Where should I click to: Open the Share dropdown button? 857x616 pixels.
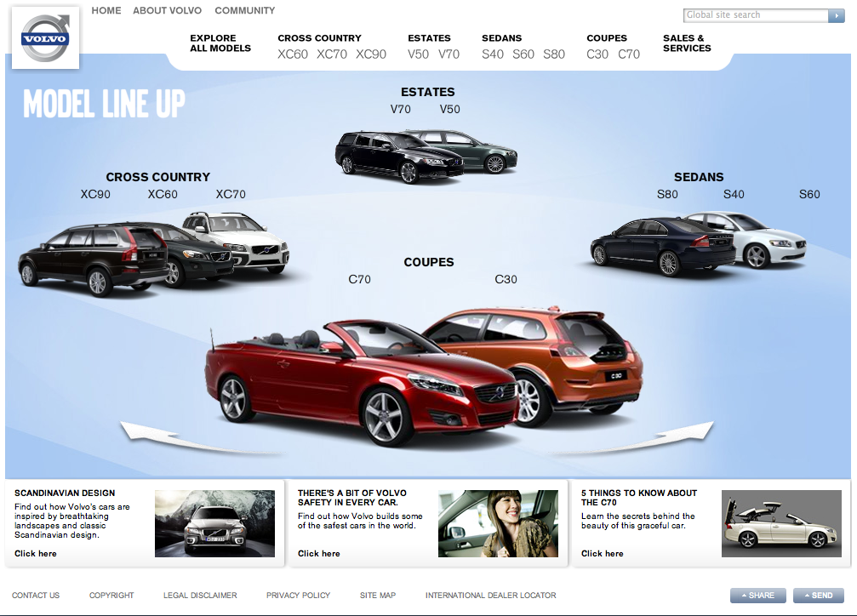pyautogui.click(x=757, y=596)
